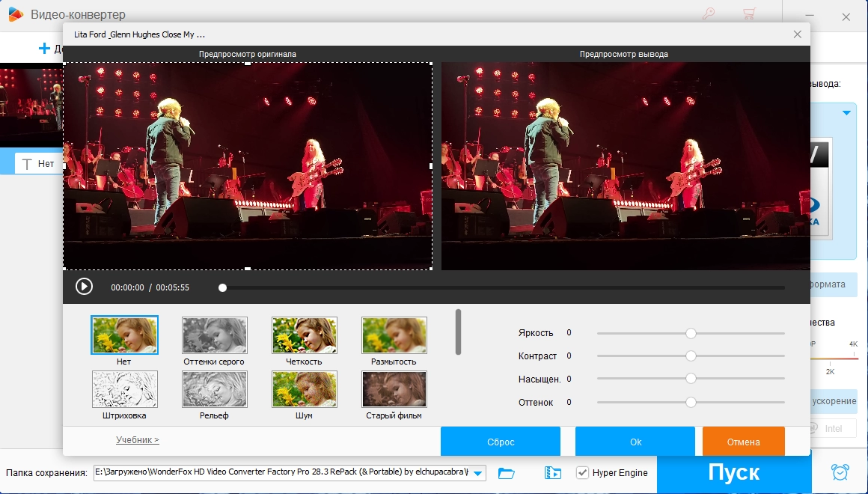The image size is (868, 494).
Task: Close the effects dialog
Action: click(797, 34)
